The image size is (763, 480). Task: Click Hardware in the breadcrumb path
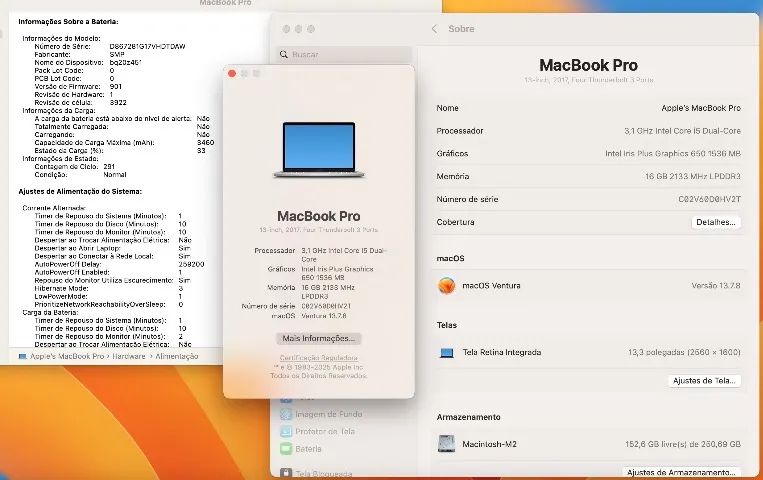(129, 356)
